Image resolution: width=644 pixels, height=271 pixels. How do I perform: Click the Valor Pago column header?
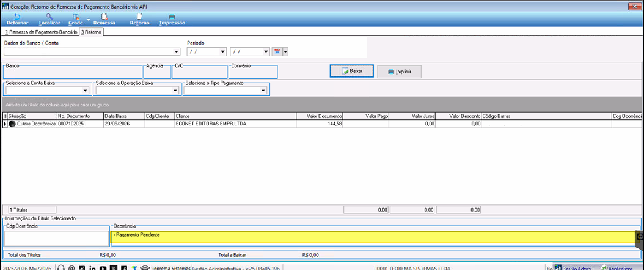[366, 116]
